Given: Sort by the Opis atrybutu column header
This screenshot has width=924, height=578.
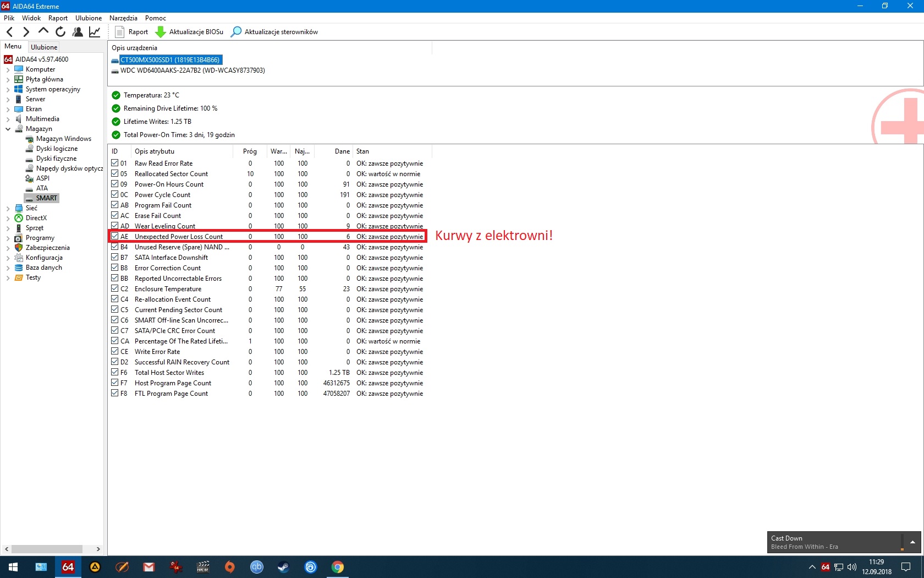Looking at the screenshot, I should click(x=183, y=151).
